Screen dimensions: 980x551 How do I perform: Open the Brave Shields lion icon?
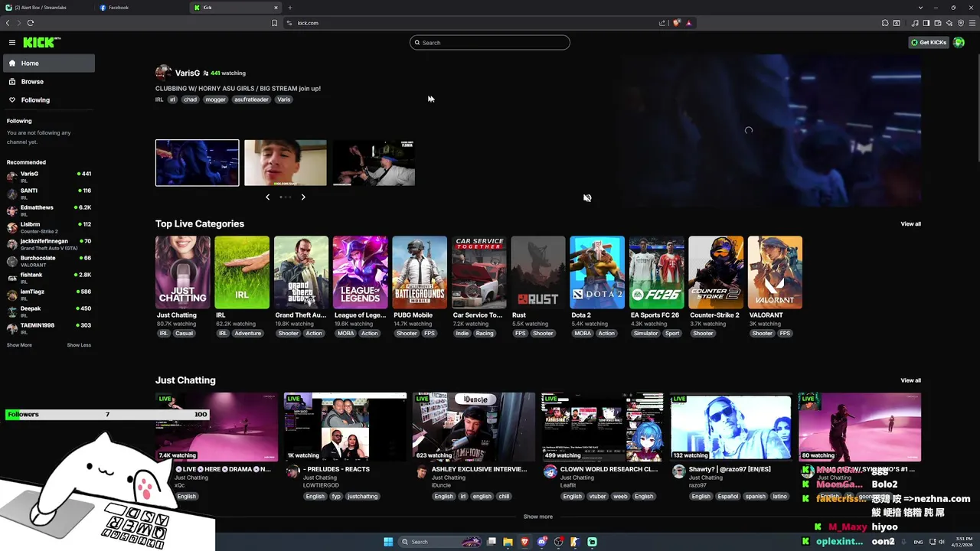point(677,23)
